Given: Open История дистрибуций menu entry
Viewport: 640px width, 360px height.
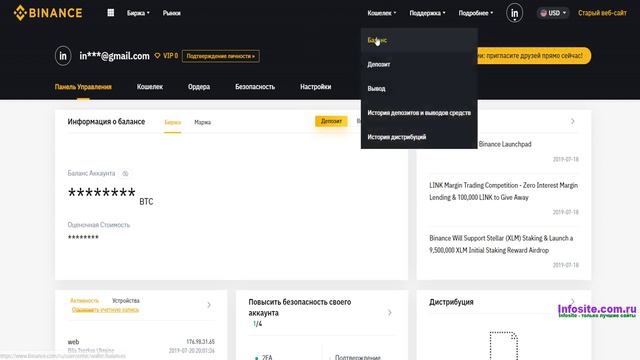Looking at the screenshot, I should click(419, 137).
